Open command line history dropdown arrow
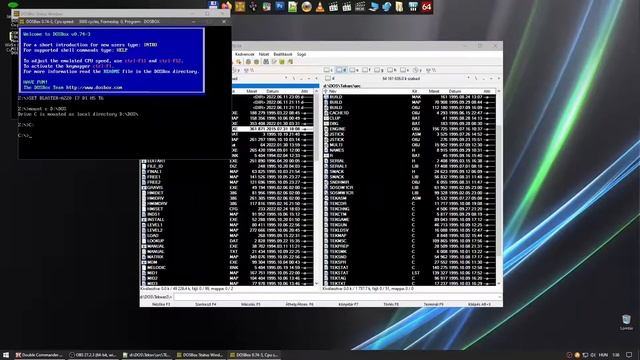The width and height of the screenshot is (640, 360). coord(500,297)
